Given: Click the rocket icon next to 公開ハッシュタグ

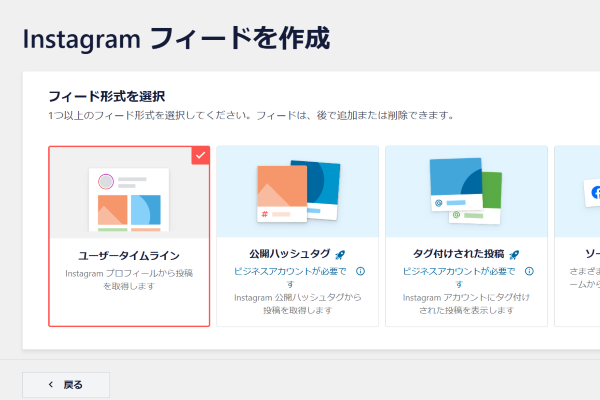Looking at the screenshot, I should click(340, 255).
